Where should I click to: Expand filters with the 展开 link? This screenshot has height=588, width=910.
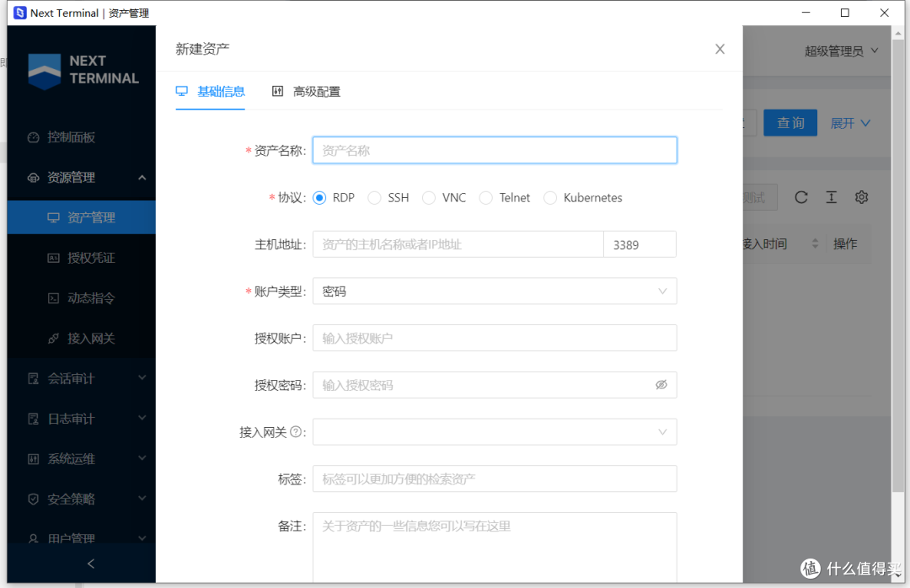click(850, 123)
